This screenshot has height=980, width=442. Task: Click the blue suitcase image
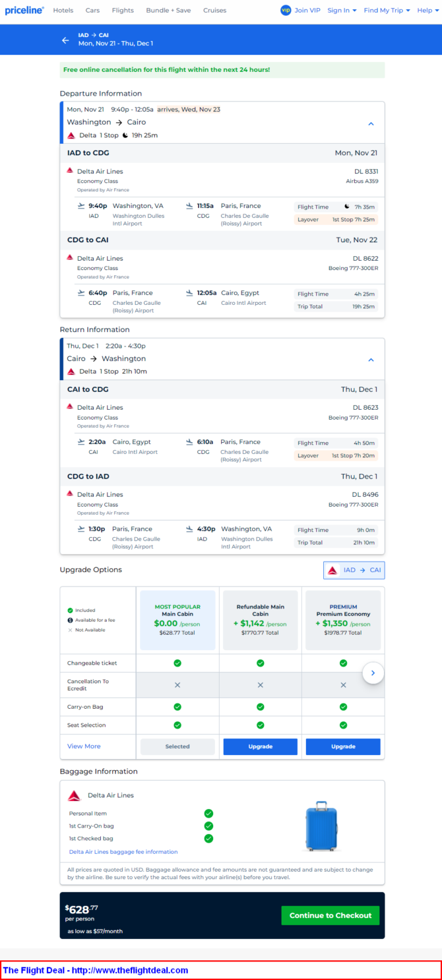(x=321, y=826)
